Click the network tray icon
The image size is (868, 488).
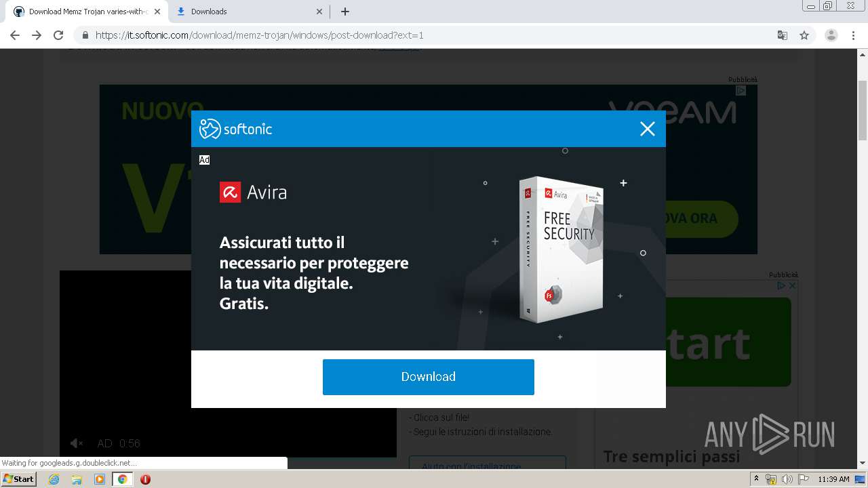771,479
